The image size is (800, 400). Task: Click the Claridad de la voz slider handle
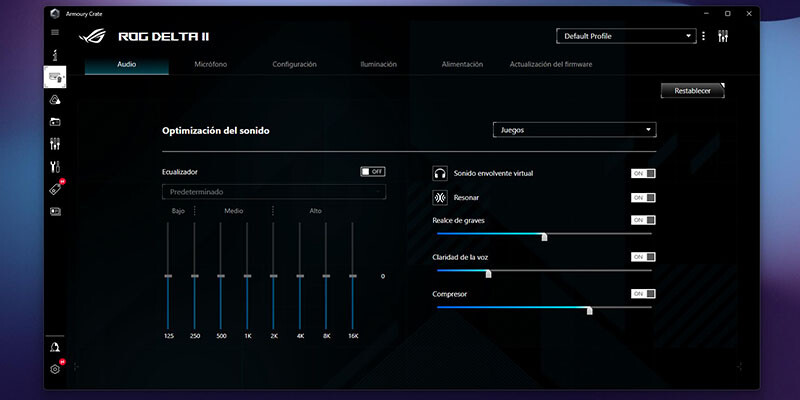(488, 274)
